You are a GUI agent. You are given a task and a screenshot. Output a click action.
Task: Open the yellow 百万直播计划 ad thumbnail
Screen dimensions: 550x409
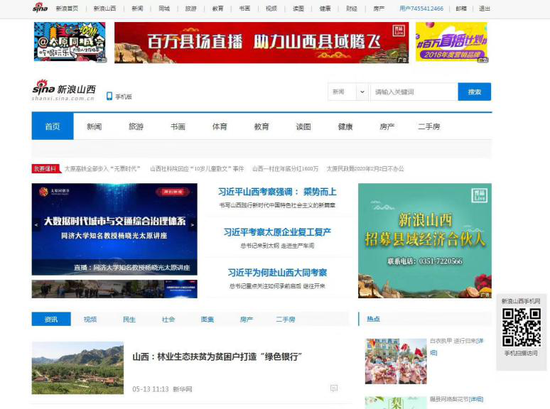pyautogui.click(x=452, y=42)
